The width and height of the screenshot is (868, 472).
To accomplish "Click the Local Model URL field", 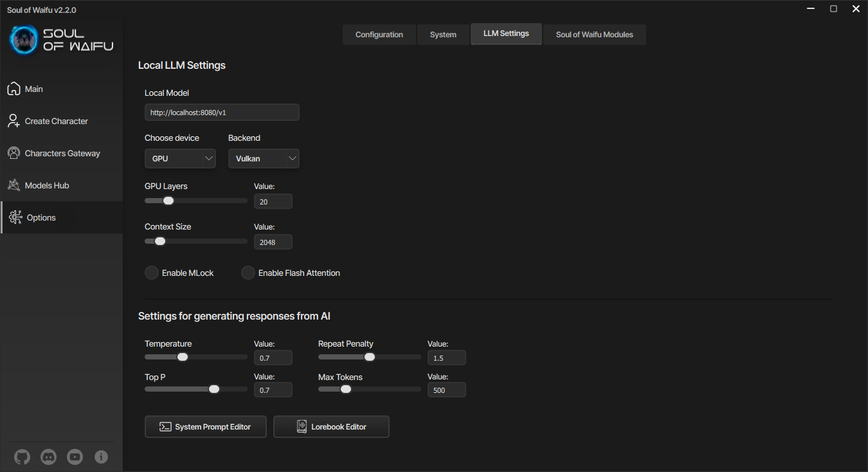I will coord(222,112).
